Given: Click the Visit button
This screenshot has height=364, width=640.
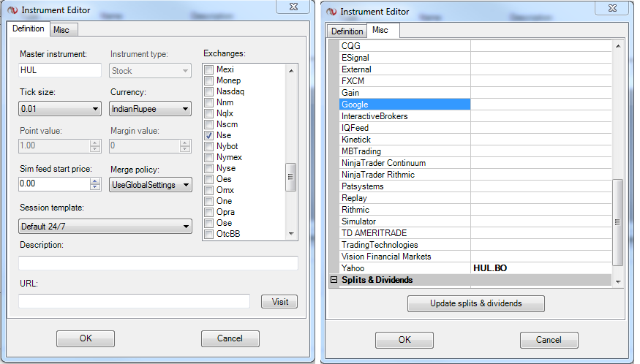Looking at the screenshot, I should tap(279, 302).
